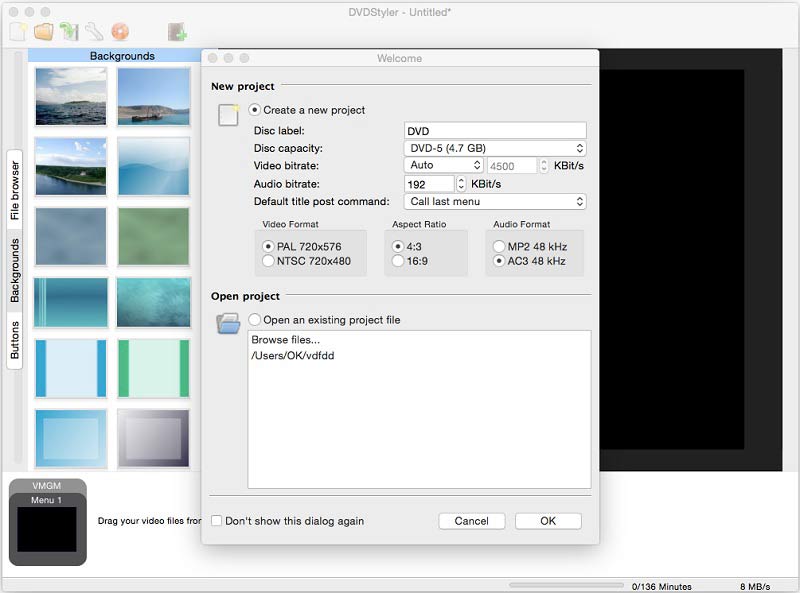Screen dimensions: 800x593
Task: Click the new project icon in the Welcome dialog
Action: tap(227, 114)
